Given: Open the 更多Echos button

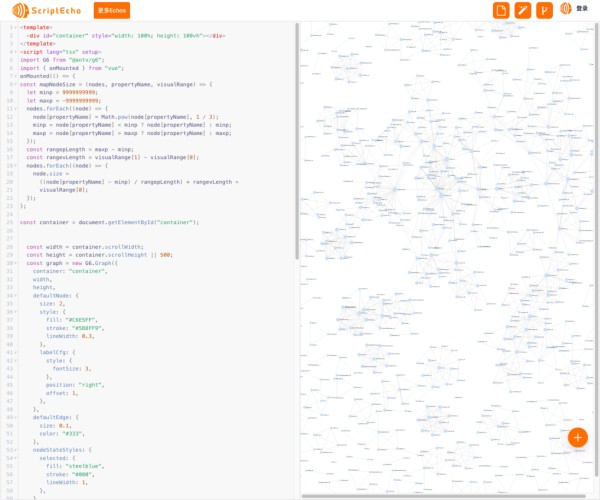Looking at the screenshot, I should pyautogui.click(x=112, y=10).
